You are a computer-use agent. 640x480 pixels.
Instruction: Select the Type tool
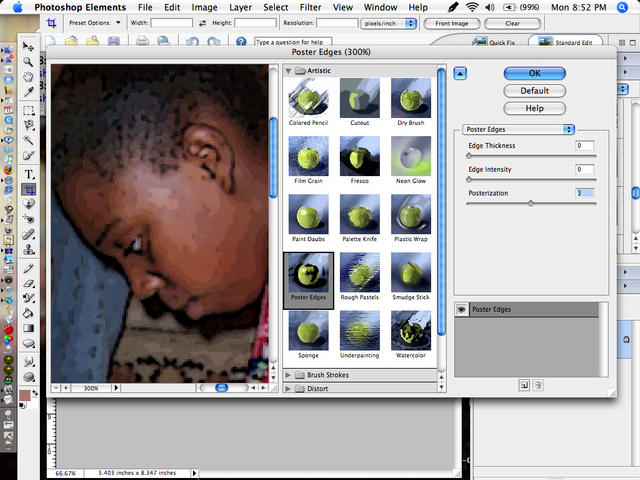28,174
